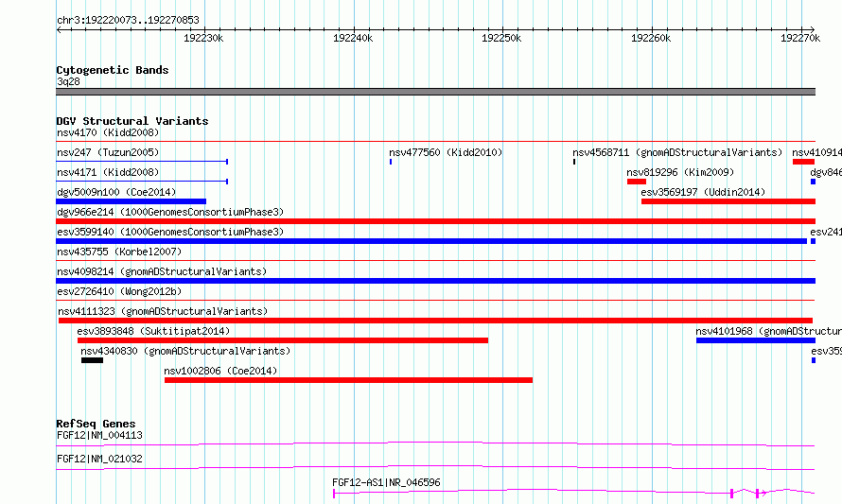The image size is (842, 504).
Task: Click the FGF12|NM_004113 gene label
Action: 100,435
